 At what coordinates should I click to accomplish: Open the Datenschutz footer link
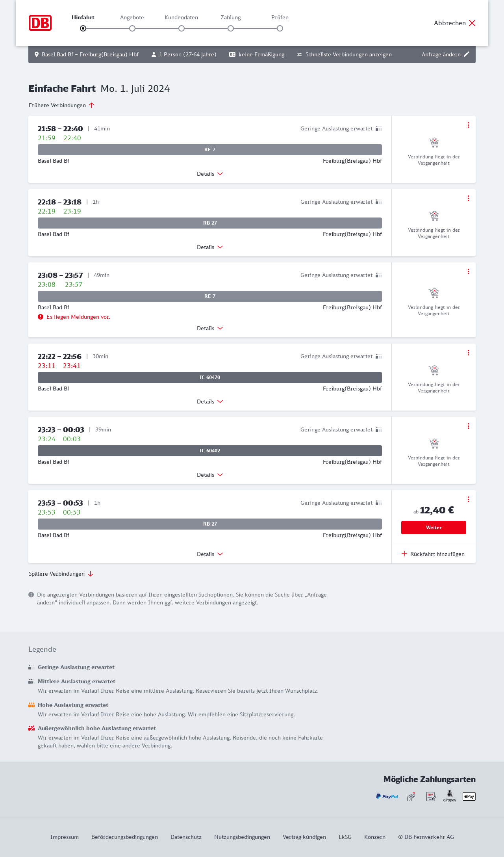coord(186,837)
